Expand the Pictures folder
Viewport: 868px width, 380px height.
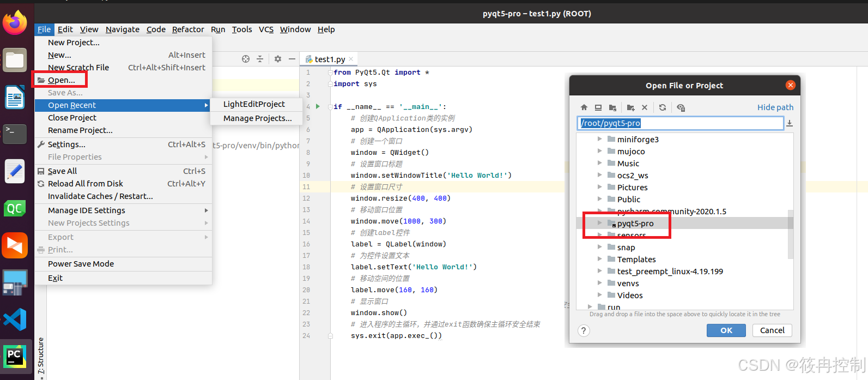point(599,187)
